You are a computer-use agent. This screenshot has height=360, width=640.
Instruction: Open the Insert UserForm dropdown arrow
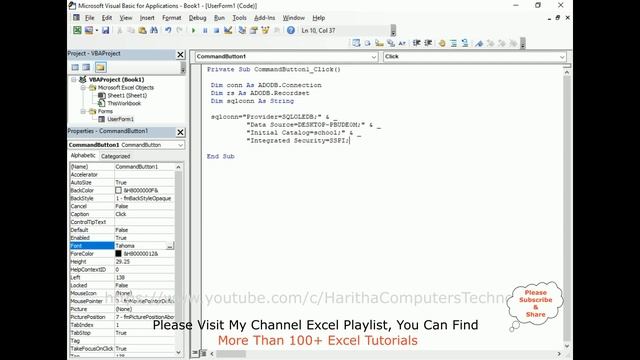point(97,30)
